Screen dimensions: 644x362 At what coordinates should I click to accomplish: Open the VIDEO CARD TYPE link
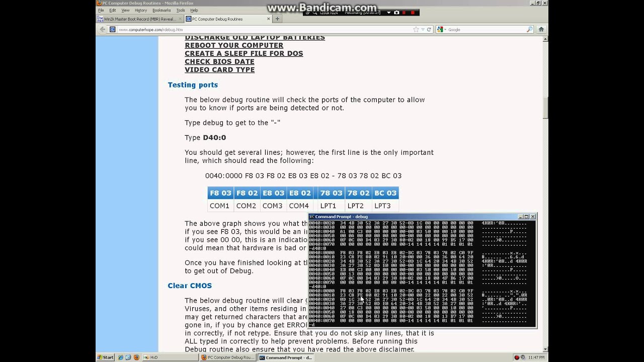point(219,69)
